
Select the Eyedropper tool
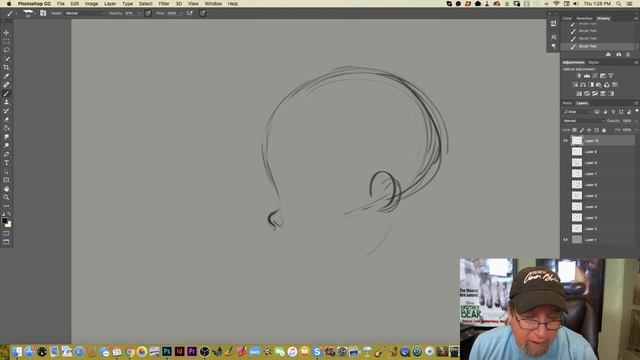pos(6,76)
